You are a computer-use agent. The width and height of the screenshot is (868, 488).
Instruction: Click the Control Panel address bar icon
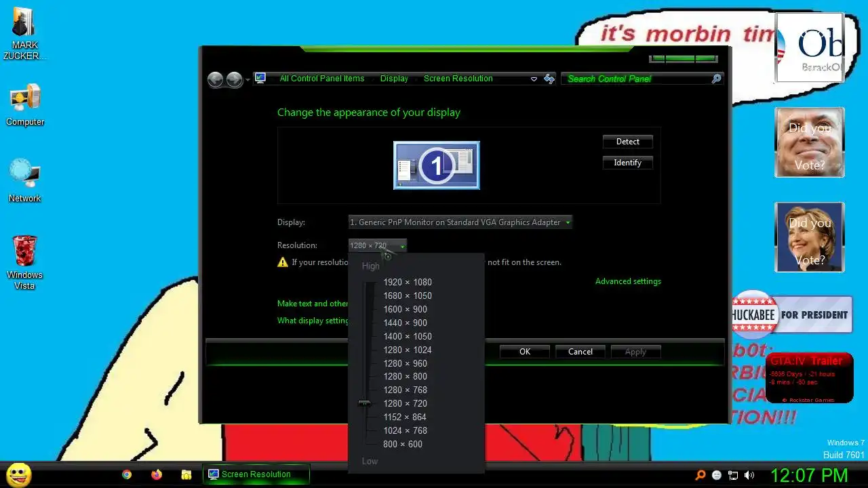260,79
